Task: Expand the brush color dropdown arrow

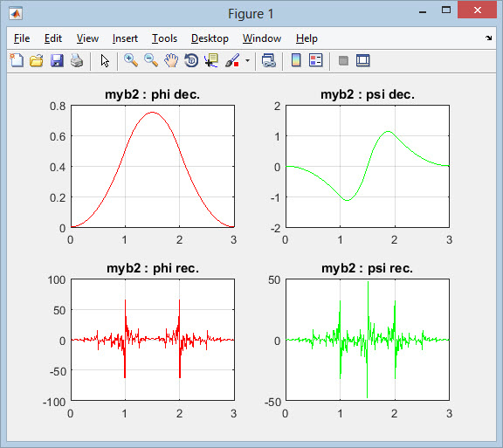Action: click(x=247, y=60)
